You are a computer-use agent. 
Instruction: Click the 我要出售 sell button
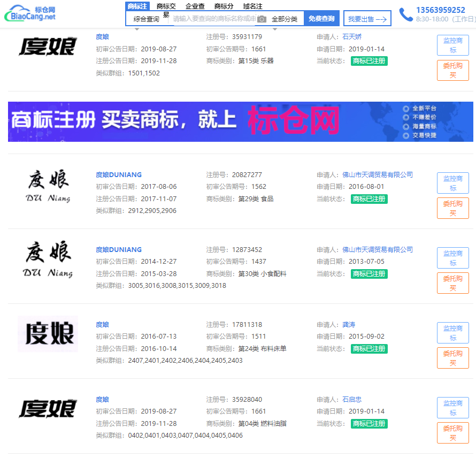(367, 19)
